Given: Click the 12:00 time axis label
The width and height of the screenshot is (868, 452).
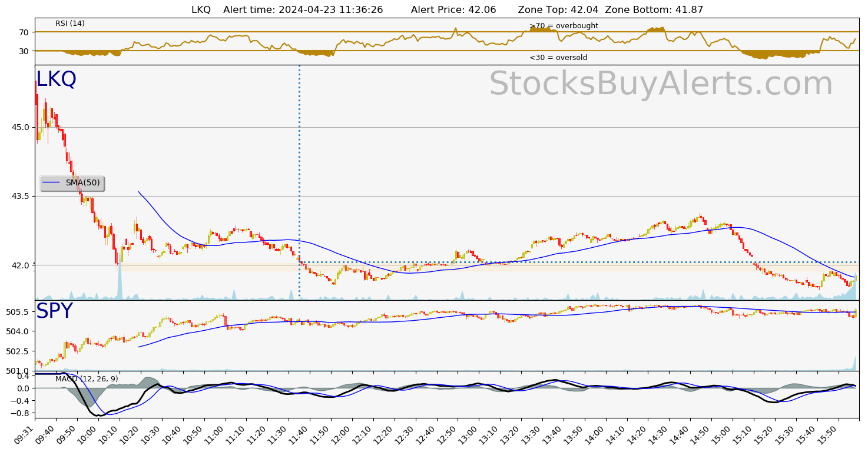Looking at the screenshot, I should point(343,434).
